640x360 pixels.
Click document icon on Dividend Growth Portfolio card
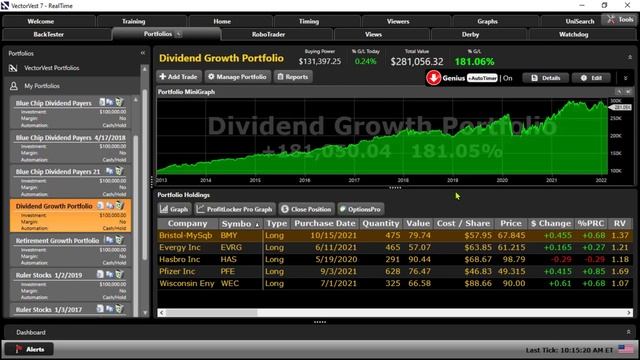pyautogui.click(x=101, y=205)
